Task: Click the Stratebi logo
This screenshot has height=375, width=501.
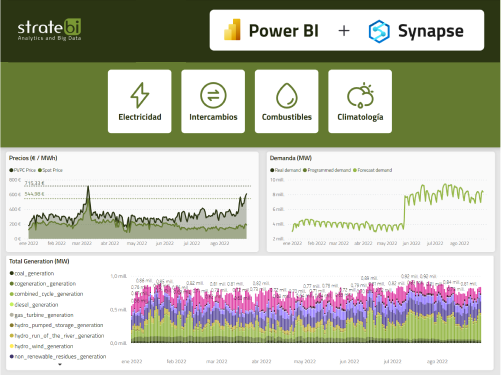Action: 49,29
